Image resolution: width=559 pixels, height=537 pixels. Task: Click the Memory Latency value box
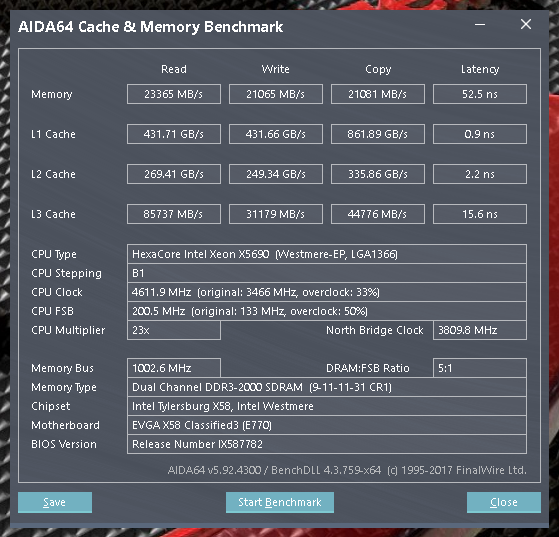coord(479,94)
